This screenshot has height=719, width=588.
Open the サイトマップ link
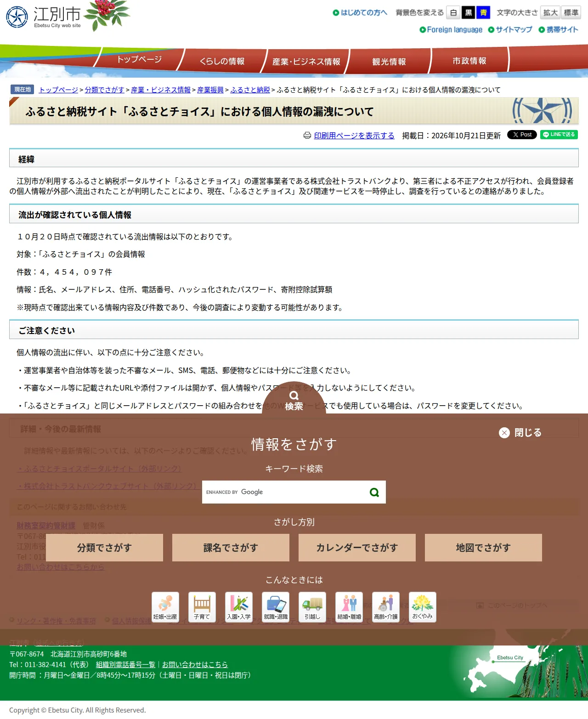coord(510,29)
